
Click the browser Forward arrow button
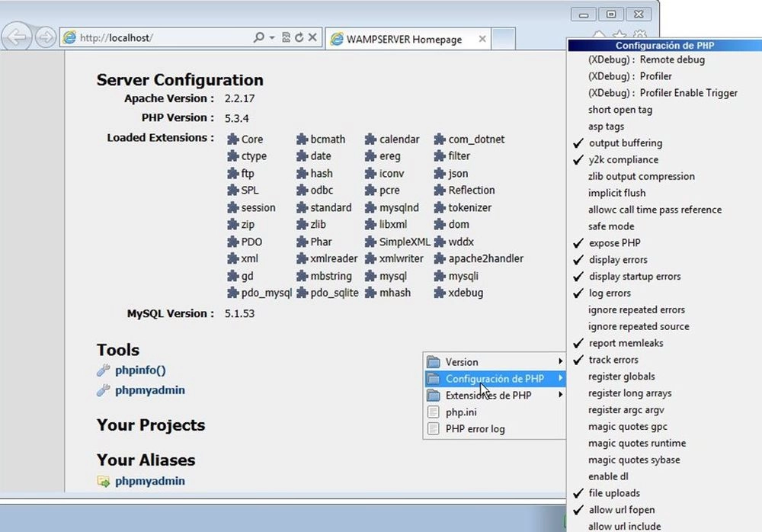tap(46, 37)
